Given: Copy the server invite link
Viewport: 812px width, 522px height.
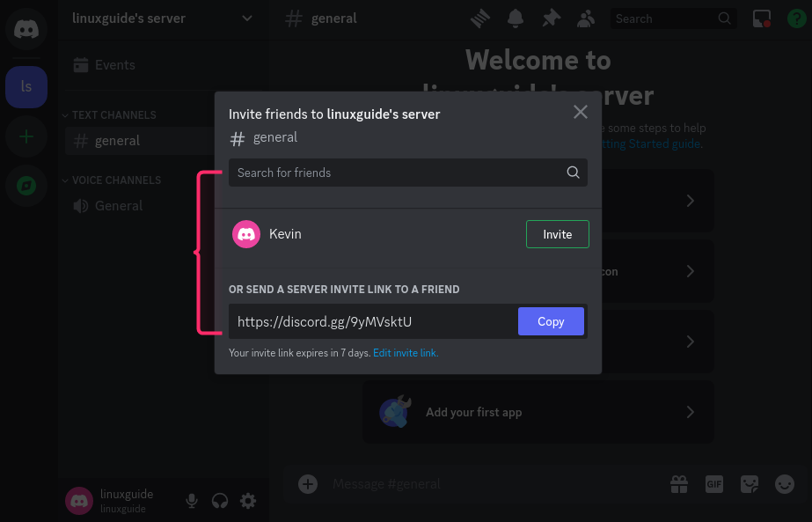Looking at the screenshot, I should 551,321.
